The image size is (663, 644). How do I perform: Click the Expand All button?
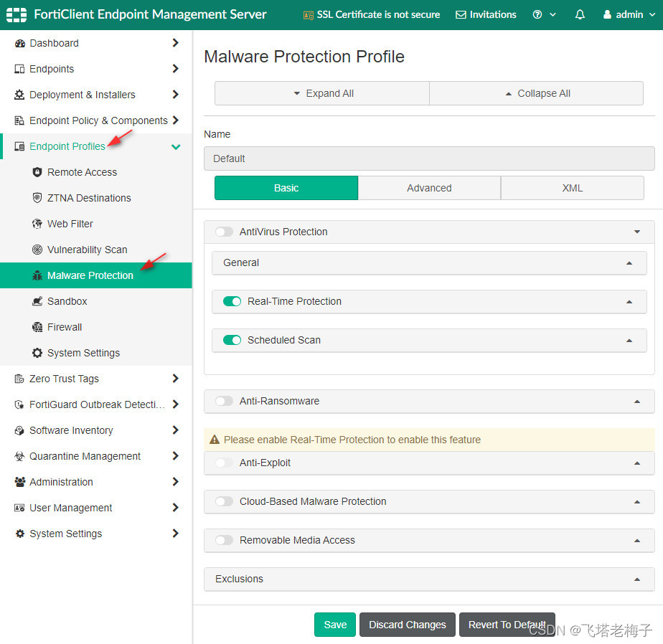(322, 93)
